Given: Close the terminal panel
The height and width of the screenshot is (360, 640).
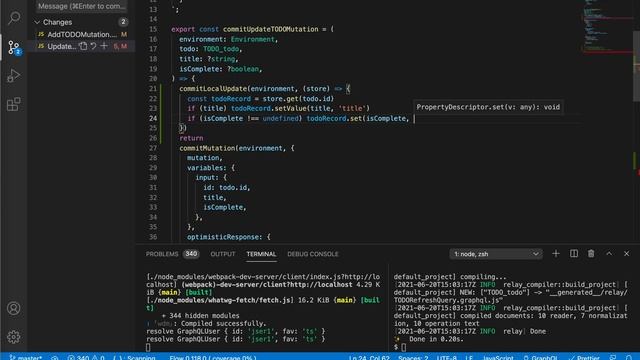Looking at the screenshot, I should 627,254.
